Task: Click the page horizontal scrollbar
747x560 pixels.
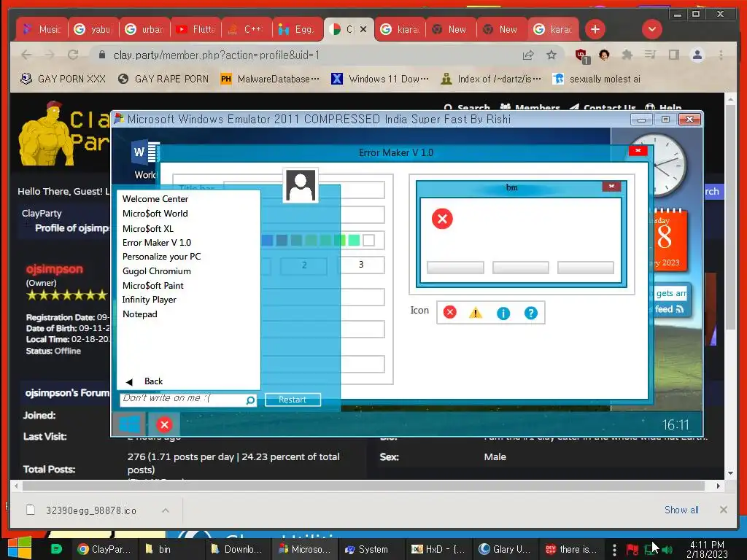Action: tap(363, 486)
